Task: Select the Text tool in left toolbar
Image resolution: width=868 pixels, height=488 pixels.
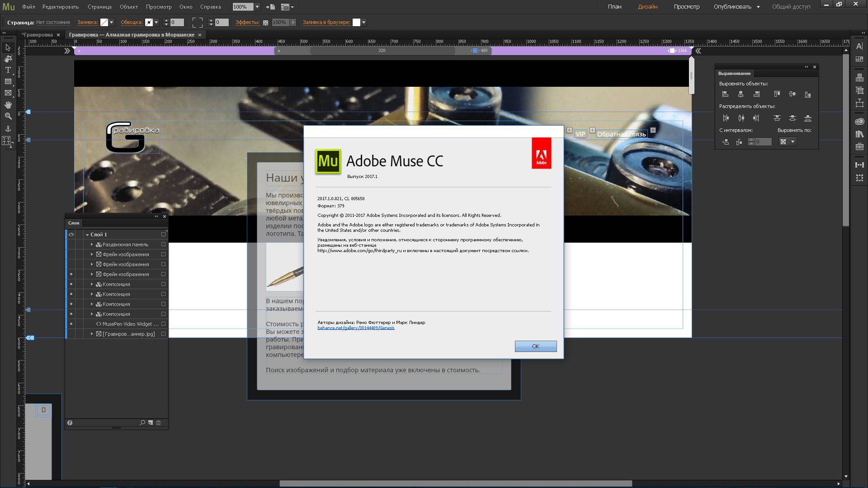Action: pos(8,70)
